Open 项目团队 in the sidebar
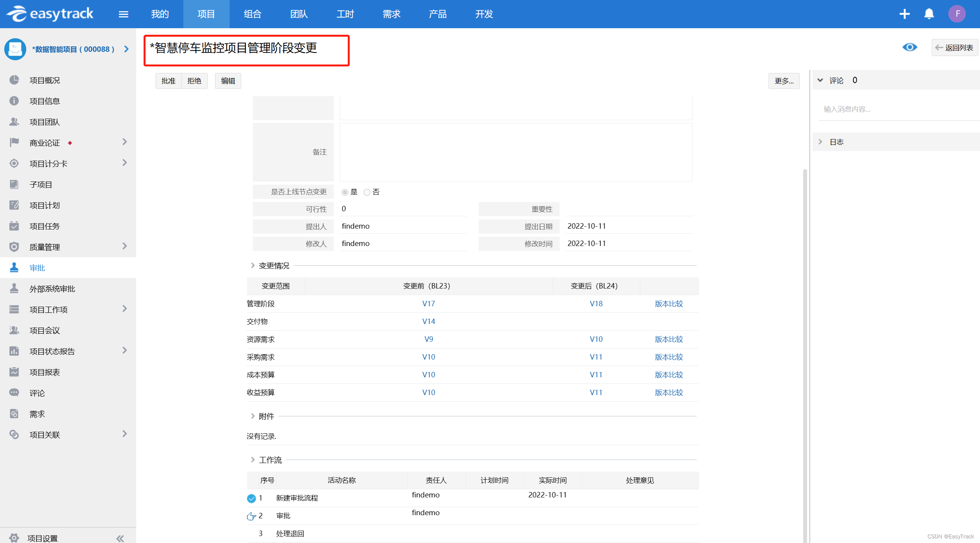This screenshot has width=980, height=543. pyautogui.click(x=45, y=122)
